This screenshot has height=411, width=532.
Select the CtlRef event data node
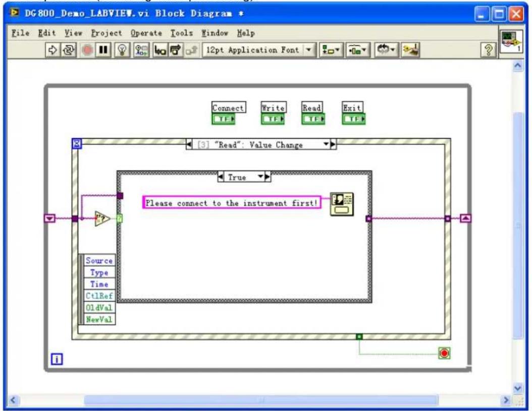click(x=99, y=296)
